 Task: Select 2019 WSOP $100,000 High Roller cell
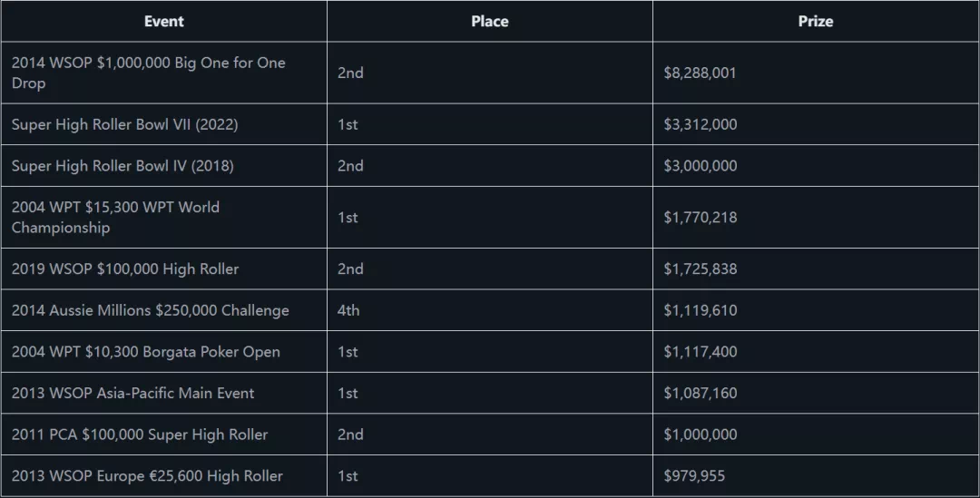(125, 269)
